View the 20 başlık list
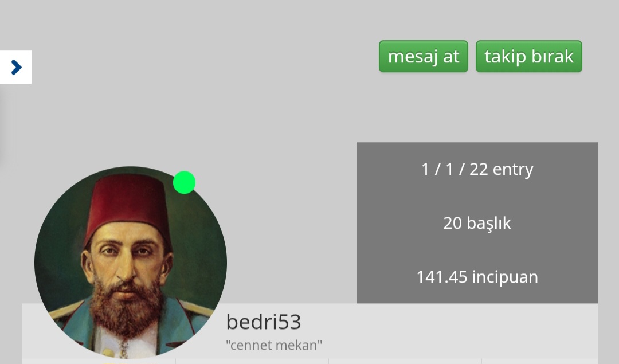 [477, 224]
